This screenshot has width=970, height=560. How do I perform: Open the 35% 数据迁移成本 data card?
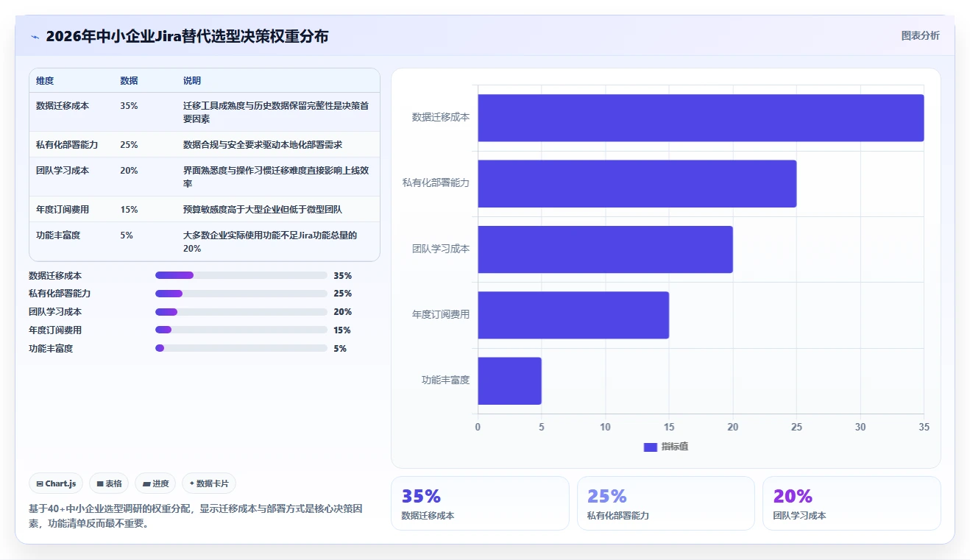click(x=480, y=503)
